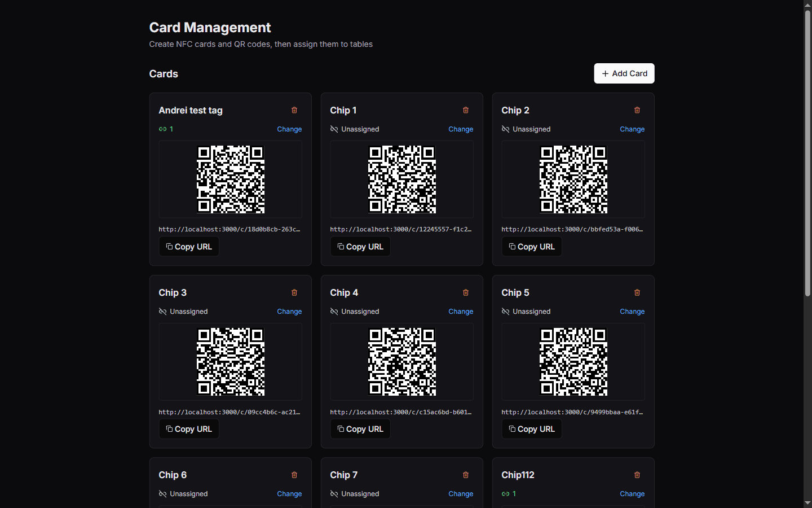Open the Chip 5 QR code

pyautogui.click(x=573, y=362)
